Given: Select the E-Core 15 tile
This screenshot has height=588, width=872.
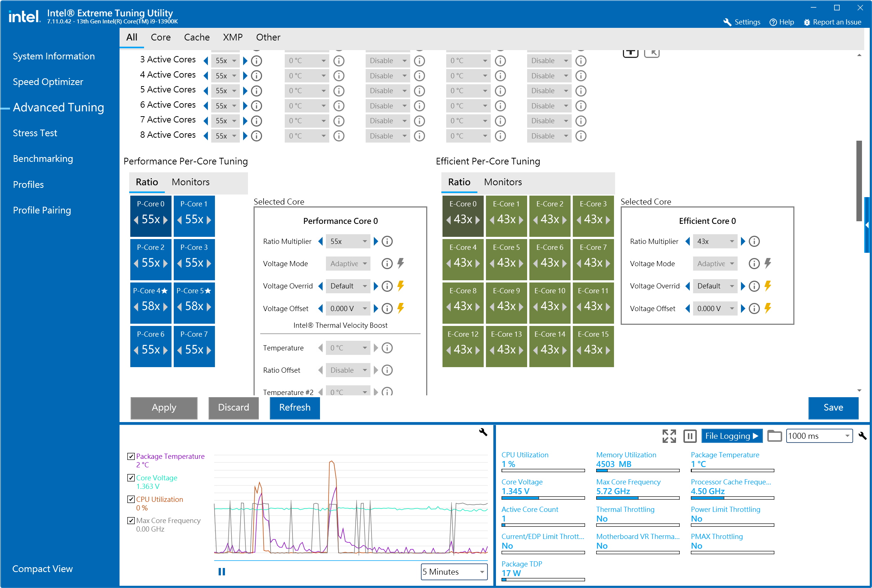Looking at the screenshot, I should [x=593, y=346].
